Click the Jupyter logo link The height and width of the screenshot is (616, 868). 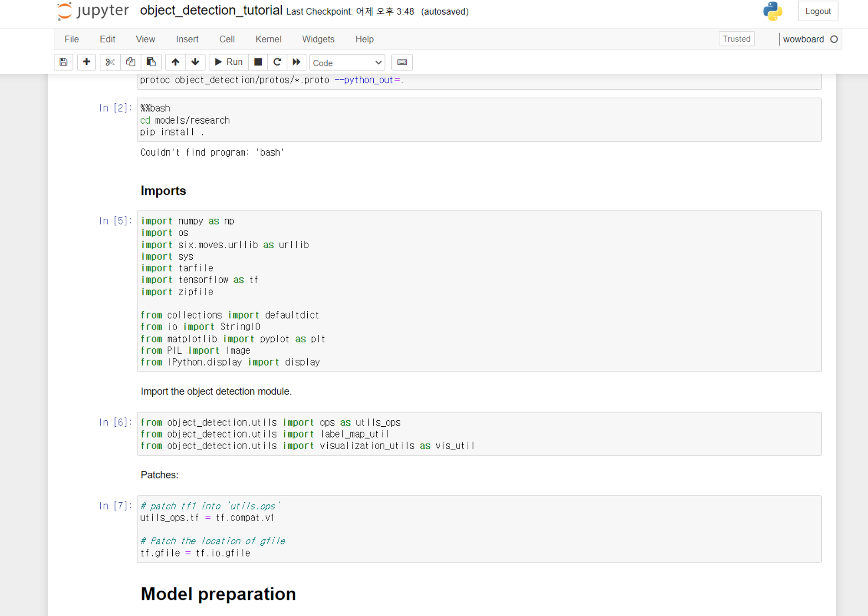[93, 11]
